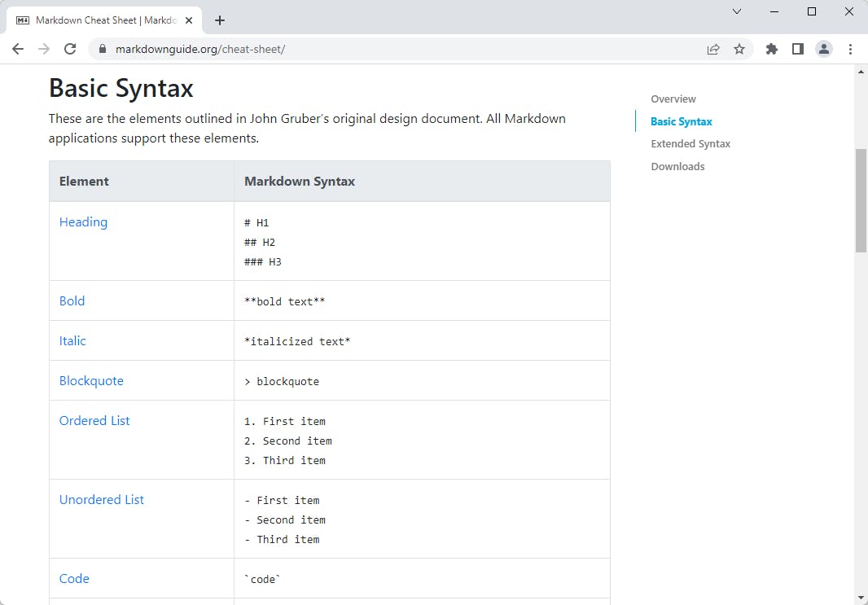Open the user profile avatar

click(x=824, y=49)
